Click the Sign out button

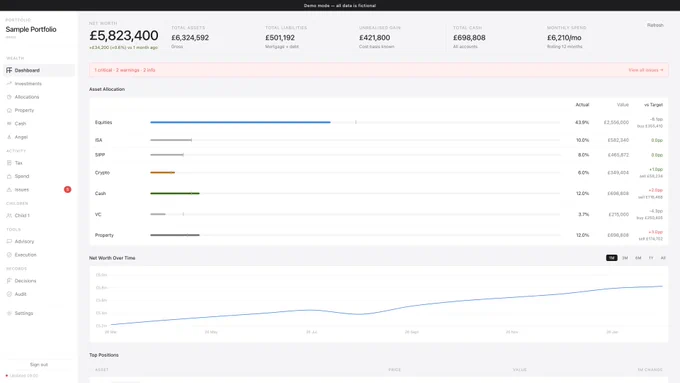click(x=39, y=365)
